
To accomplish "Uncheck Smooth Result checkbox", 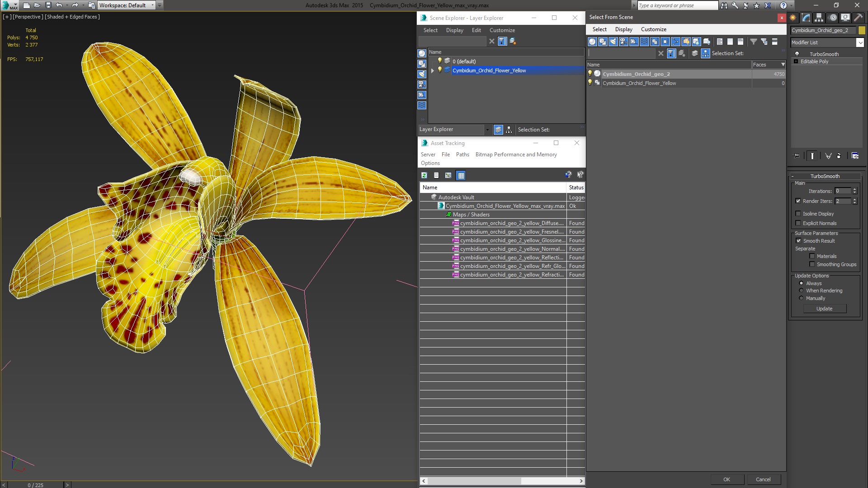I will click(798, 241).
